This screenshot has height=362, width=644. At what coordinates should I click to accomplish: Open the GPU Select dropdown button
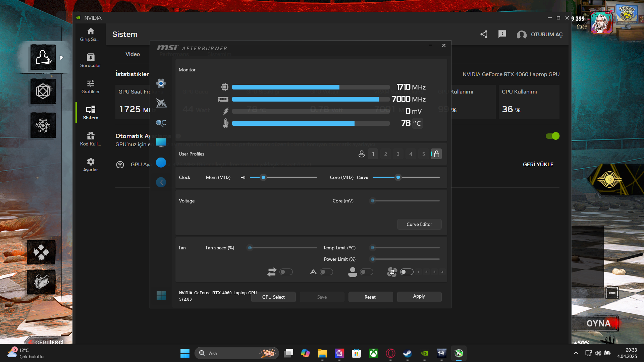[x=273, y=297]
